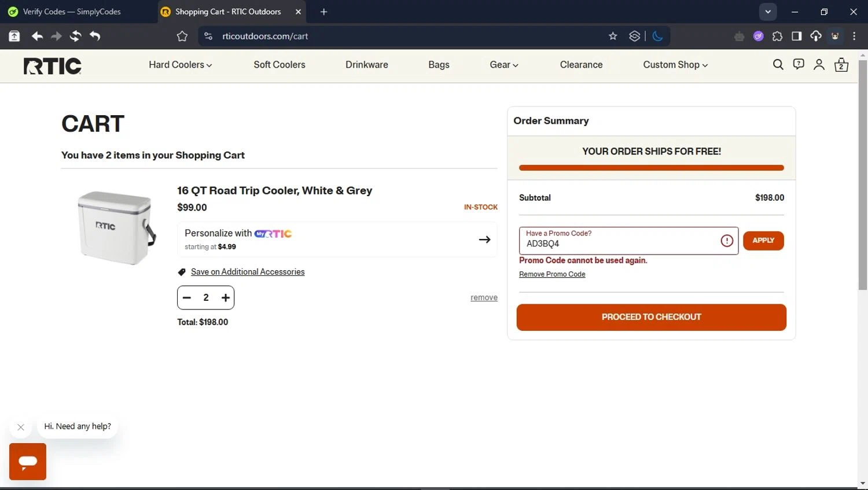Open browser extensions puzzle icon
The width and height of the screenshot is (868, 490).
click(777, 36)
